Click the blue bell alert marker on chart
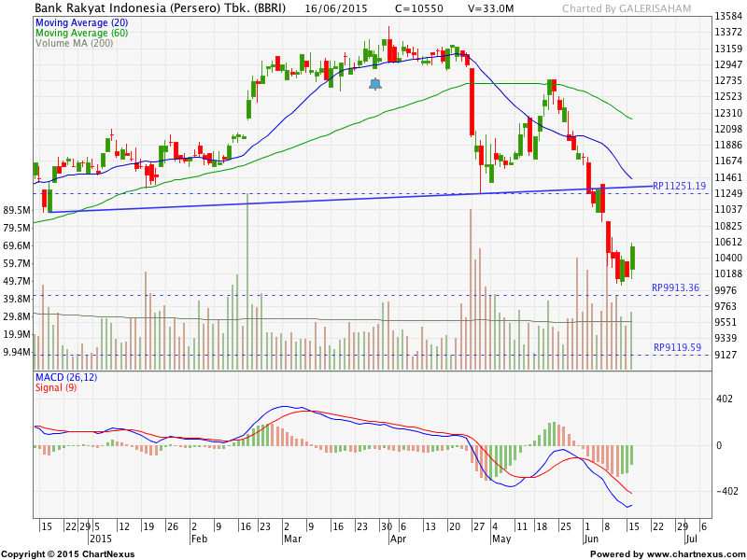This screenshot has width=747, height=560. click(x=375, y=84)
